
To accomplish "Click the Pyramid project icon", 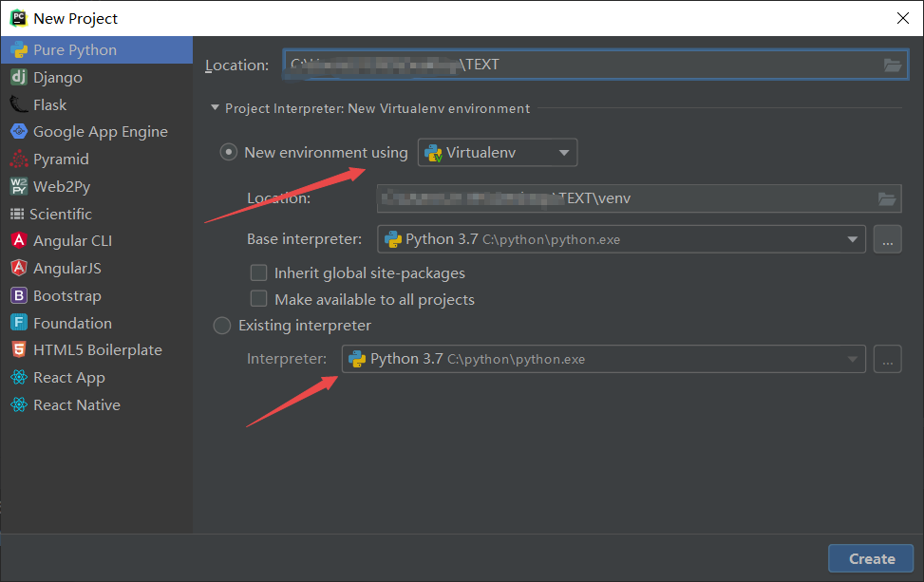I will [19, 160].
